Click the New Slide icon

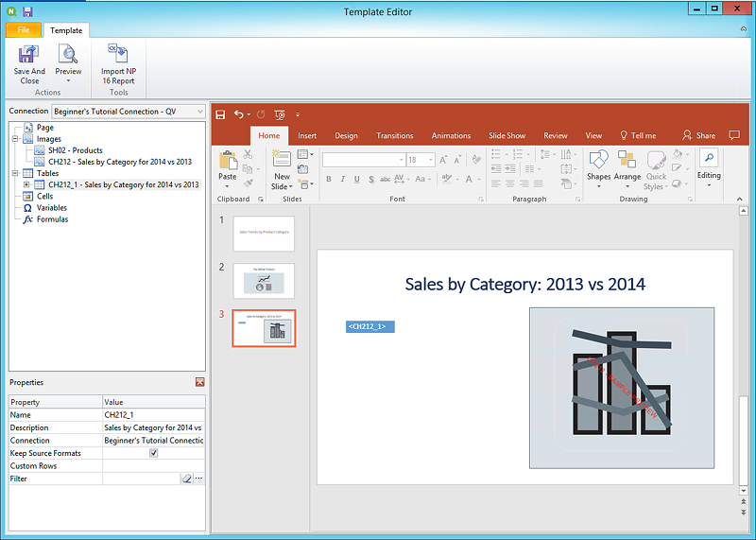coord(282,160)
